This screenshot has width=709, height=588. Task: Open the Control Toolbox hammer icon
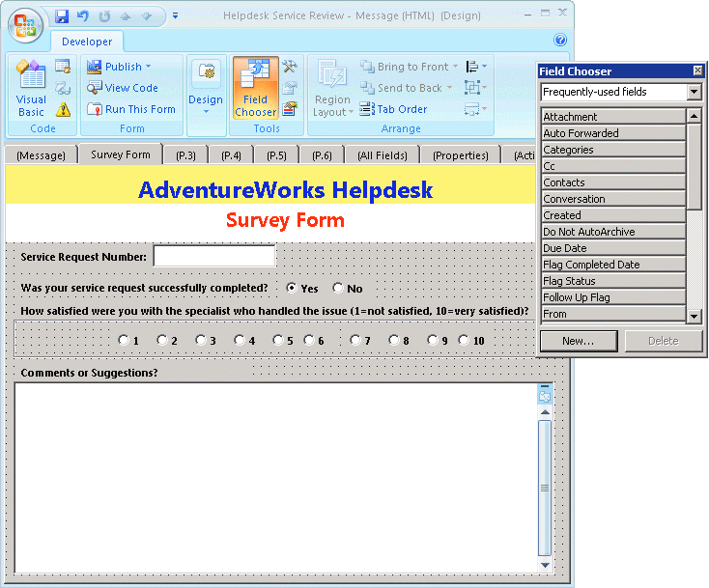(x=290, y=67)
